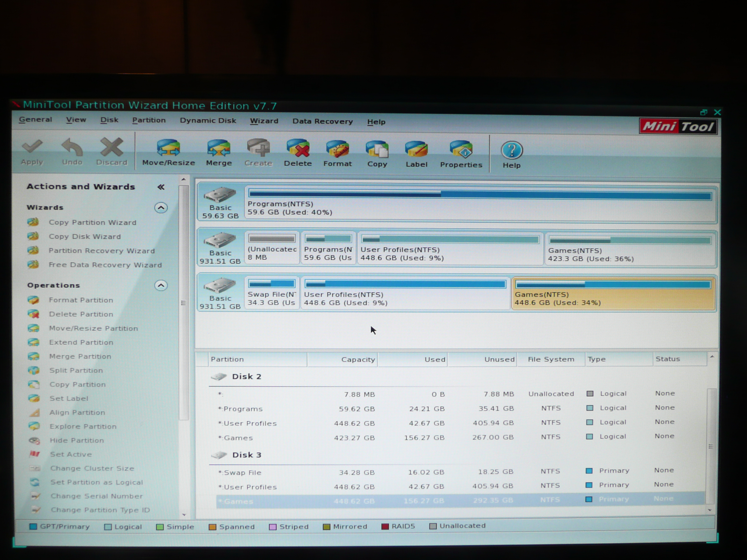Open the Dynamic Disk menu

click(x=208, y=121)
